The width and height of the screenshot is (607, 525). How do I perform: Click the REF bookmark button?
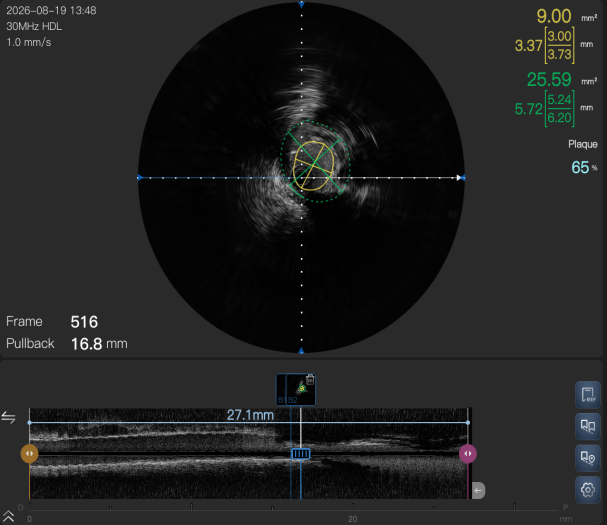[x=588, y=395]
